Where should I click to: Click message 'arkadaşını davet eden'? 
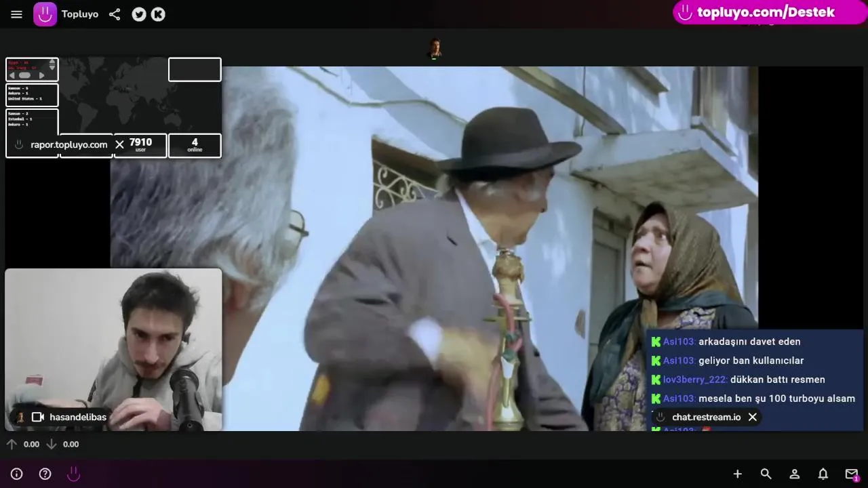[749, 342]
